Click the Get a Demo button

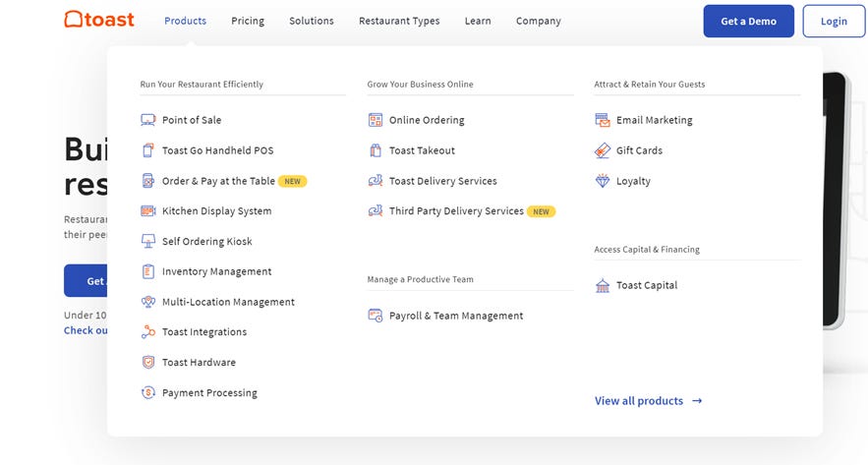pos(748,21)
